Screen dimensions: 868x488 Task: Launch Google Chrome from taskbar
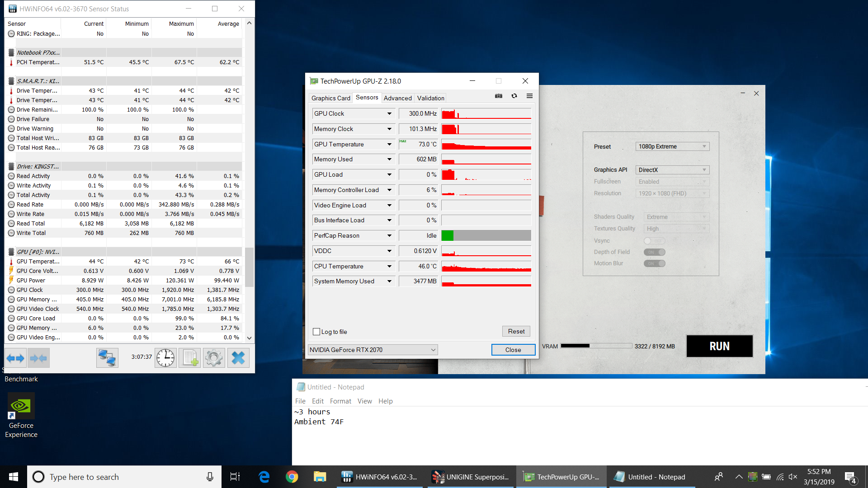click(x=292, y=477)
